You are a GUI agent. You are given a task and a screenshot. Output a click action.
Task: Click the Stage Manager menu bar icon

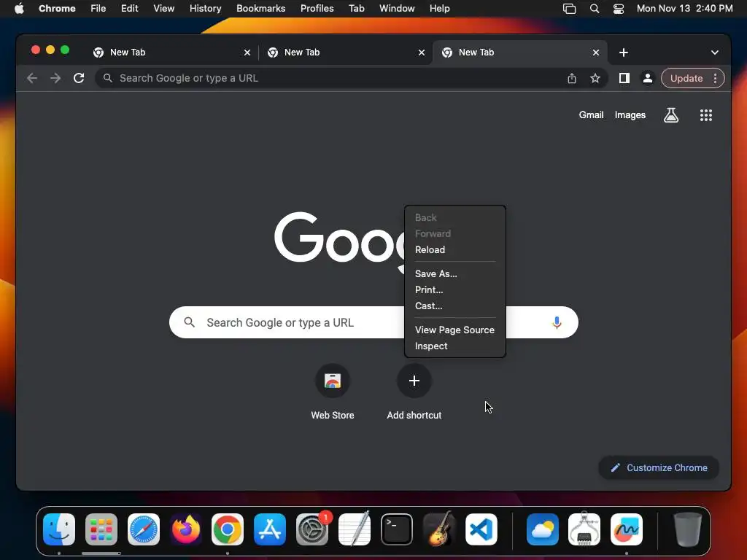pos(569,9)
